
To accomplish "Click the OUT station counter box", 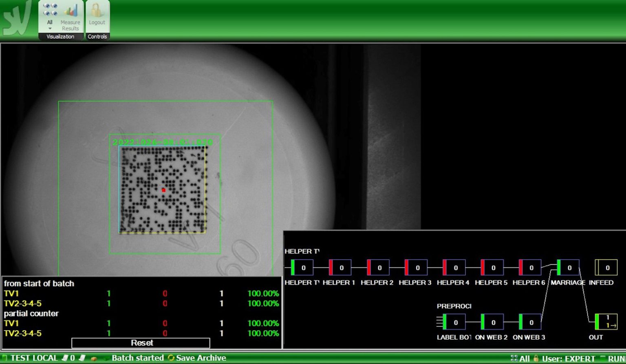I will tap(606, 322).
